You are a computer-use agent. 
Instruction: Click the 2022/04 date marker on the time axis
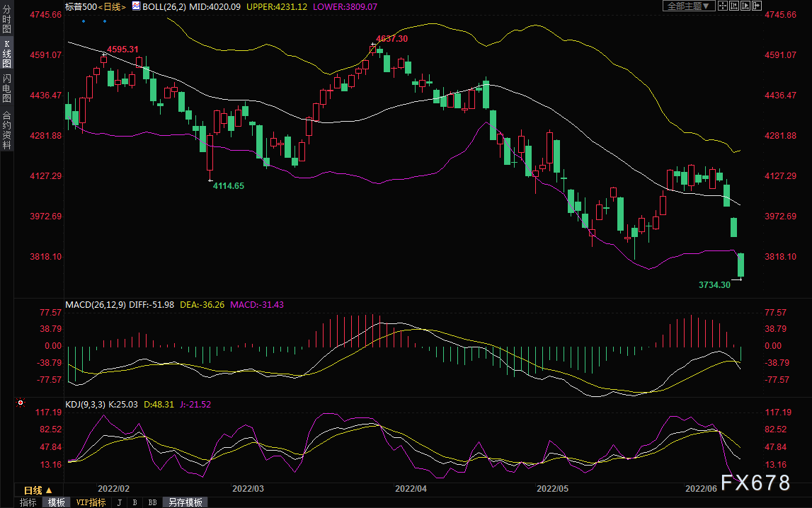[411, 488]
